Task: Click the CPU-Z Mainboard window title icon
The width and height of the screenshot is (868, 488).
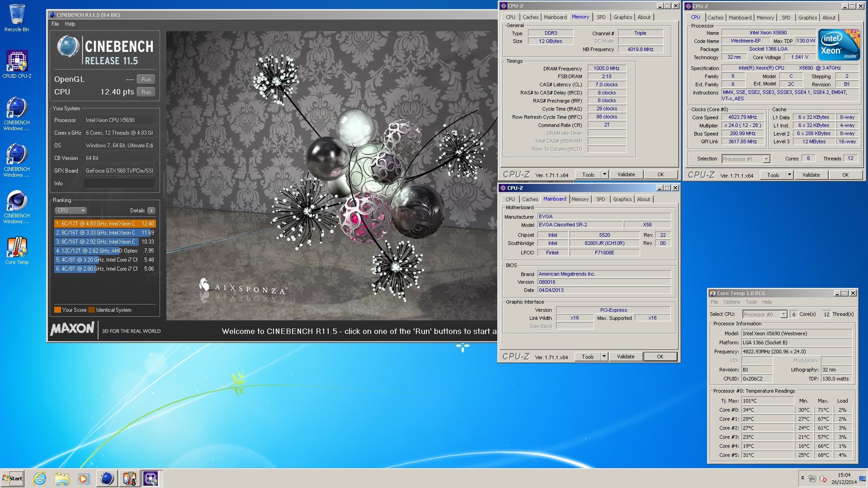Action: pos(503,188)
